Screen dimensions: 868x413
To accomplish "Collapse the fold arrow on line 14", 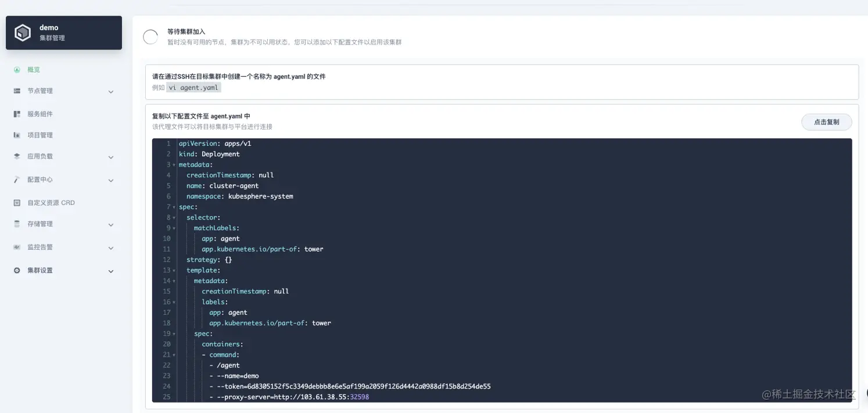I will pyautogui.click(x=174, y=281).
